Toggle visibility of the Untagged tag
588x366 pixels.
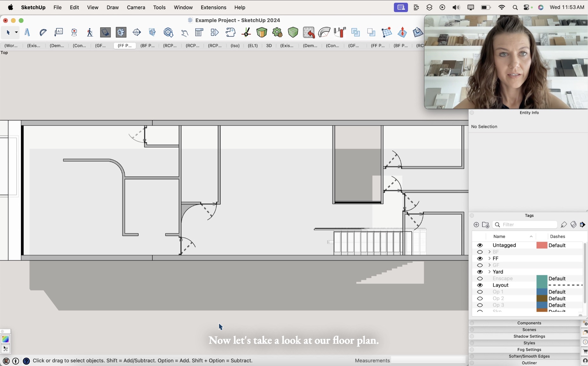click(480, 245)
